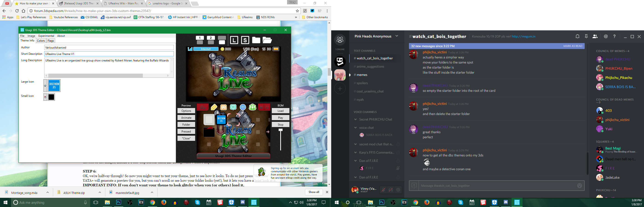Load a BGM file
This screenshot has width=644, height=207.
[x=281, y=111]
